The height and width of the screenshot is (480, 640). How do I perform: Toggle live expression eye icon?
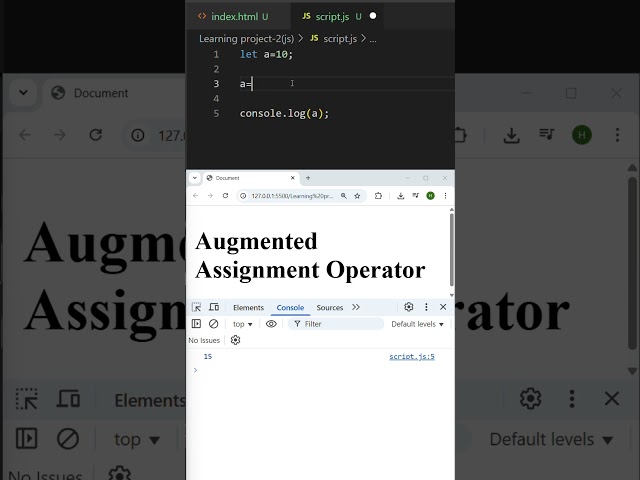pyautogui.click(x=271, y=324)
